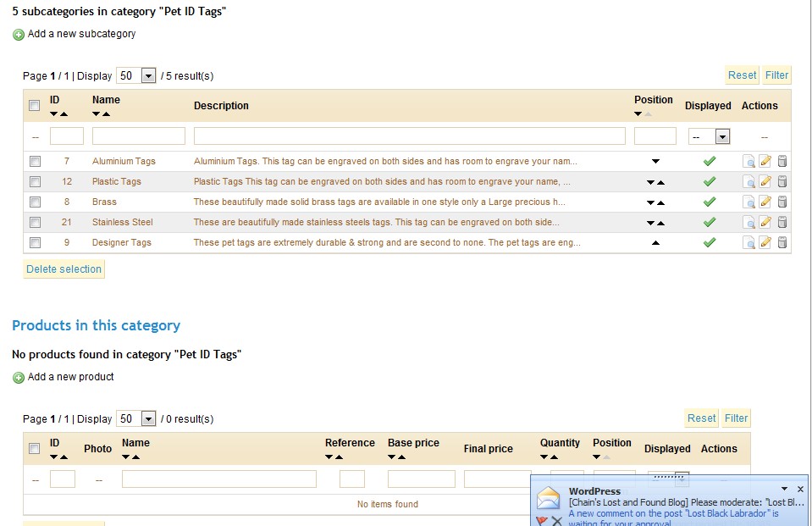812x526 pixels.
Task: Toggle displayed status checkmark for Aluminium Tags
Action: 710,161
